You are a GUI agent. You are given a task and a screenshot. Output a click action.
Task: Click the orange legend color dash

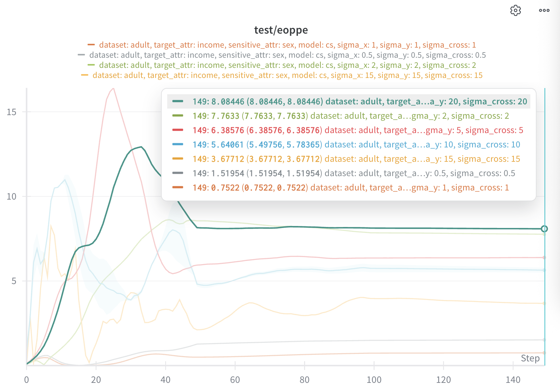point(91,45)
